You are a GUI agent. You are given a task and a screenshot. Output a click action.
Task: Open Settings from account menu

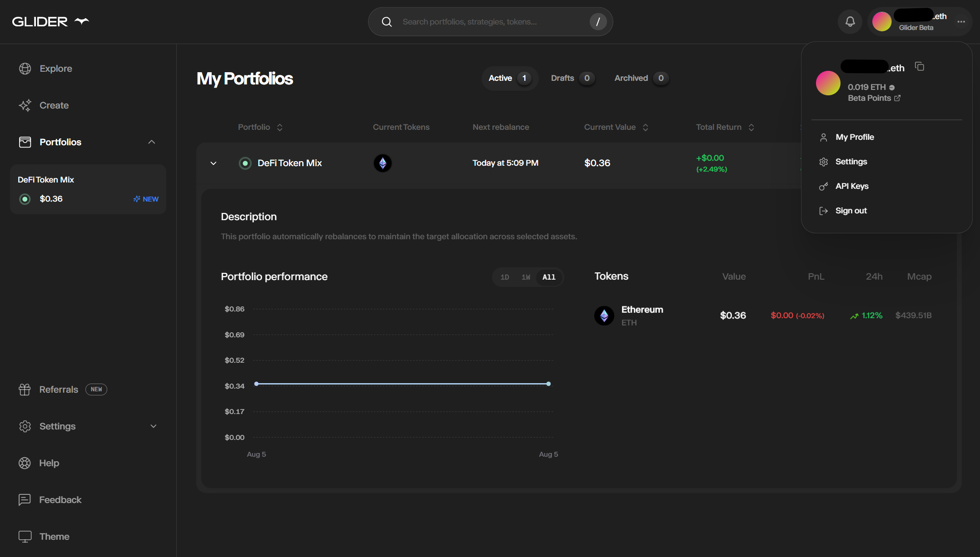(851, 162)
